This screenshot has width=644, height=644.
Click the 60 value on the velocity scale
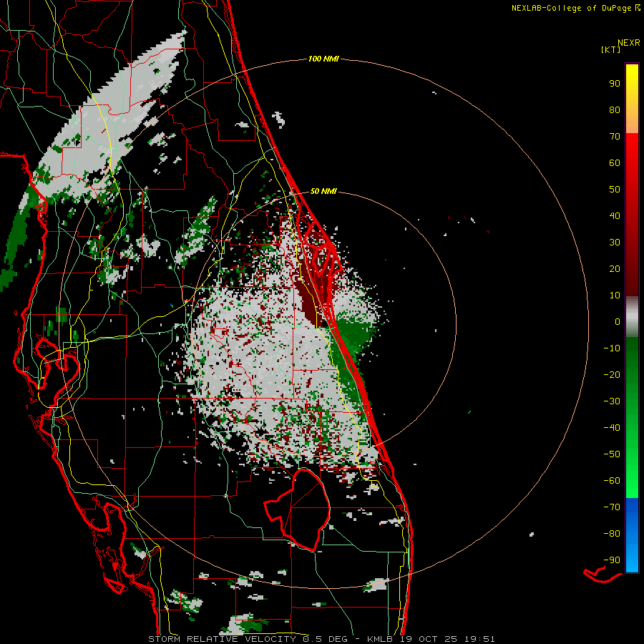pos(615,163)
